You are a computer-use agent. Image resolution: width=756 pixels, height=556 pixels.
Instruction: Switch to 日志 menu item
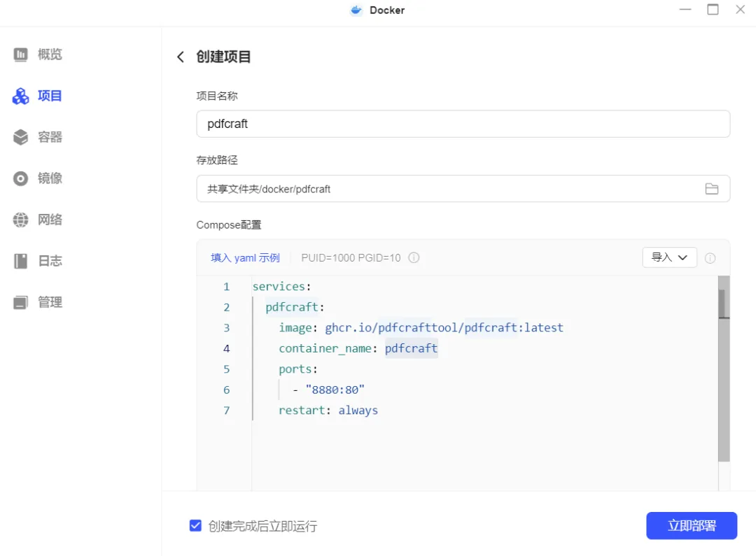pos(50,261)
